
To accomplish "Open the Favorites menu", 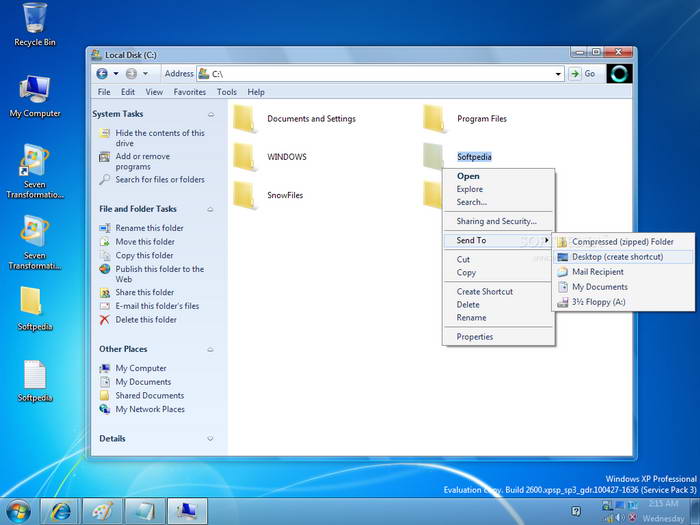I will point(190,92).
